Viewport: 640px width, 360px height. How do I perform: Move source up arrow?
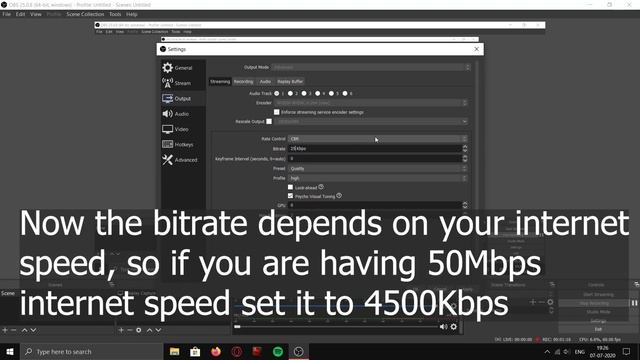pyautogui.click(x=149, y=330)
